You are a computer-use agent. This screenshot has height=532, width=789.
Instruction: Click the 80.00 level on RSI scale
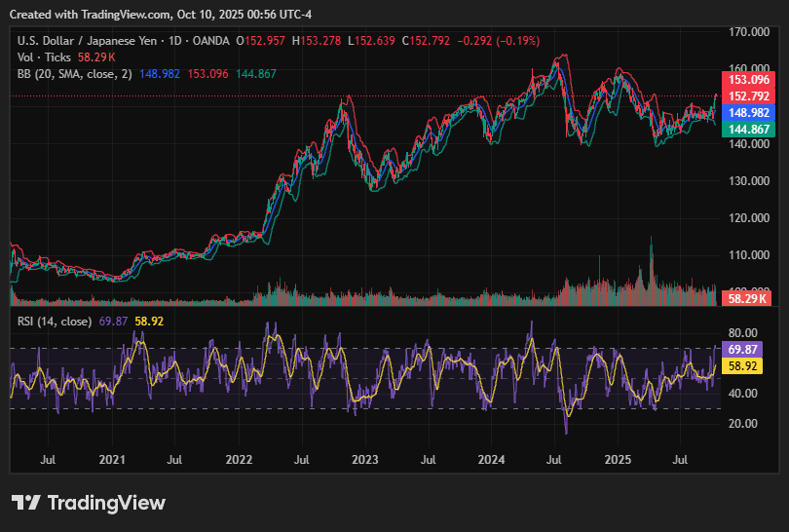click(x=743, y=332)
